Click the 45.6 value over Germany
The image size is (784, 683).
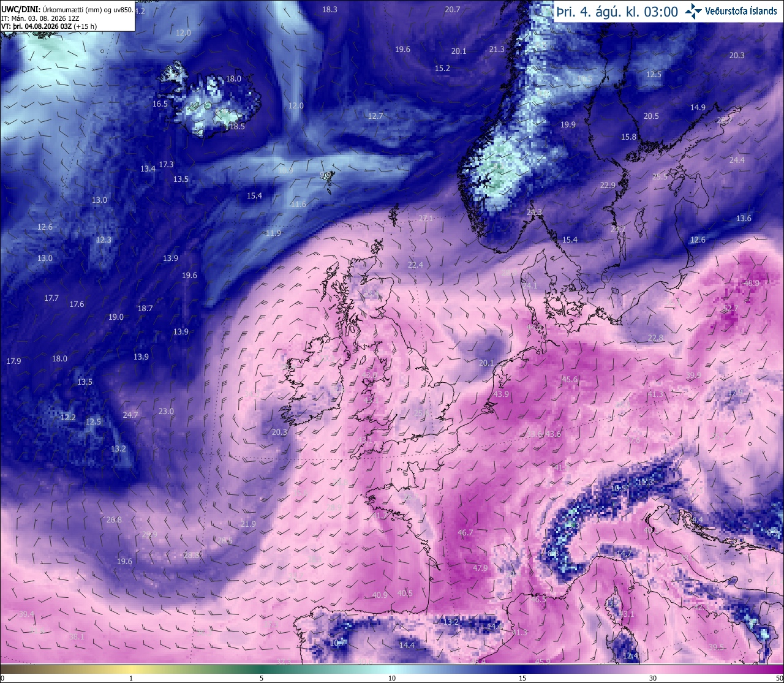pyautogui.click(x=570, y=379)
